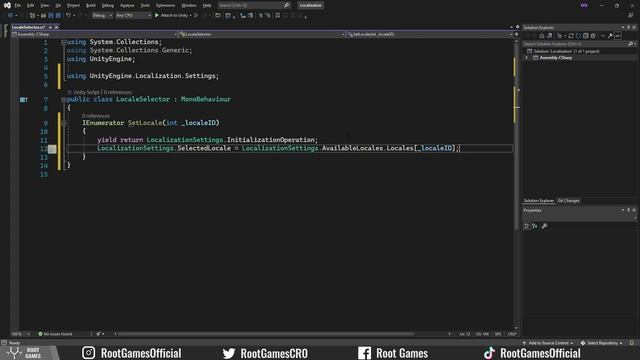Open the Debug configuration dropdown
Screen dimensions: 640x360
tap(102, 16)
